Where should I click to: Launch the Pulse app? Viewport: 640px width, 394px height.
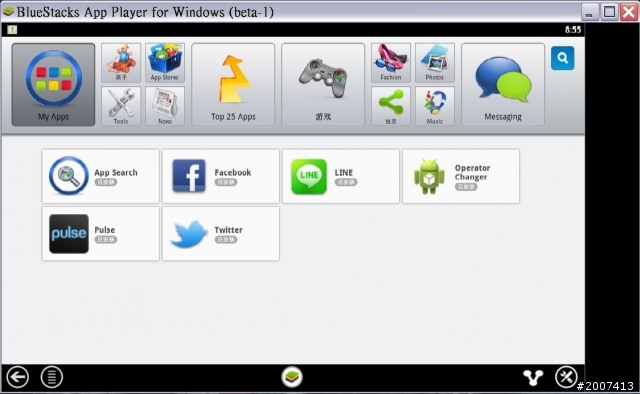100,234
